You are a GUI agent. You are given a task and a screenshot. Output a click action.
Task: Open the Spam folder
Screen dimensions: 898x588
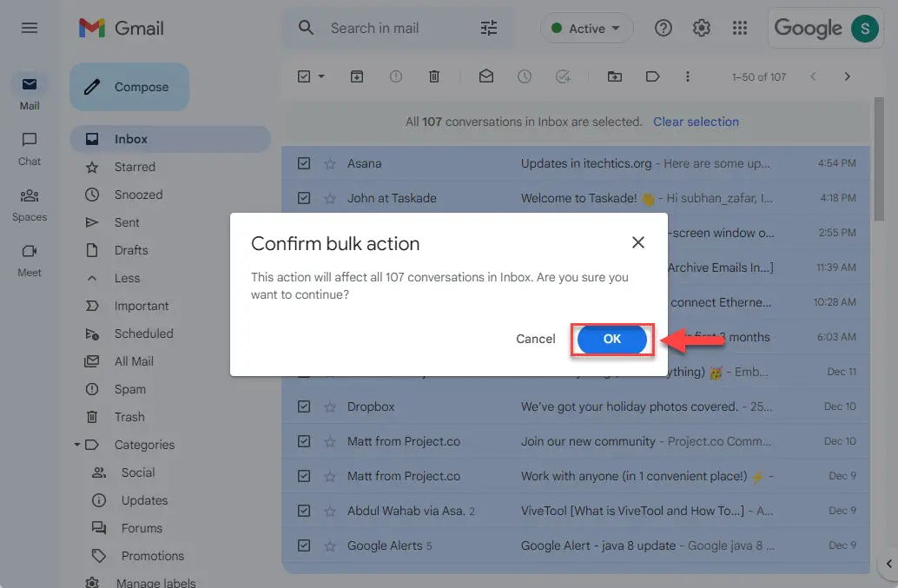129,389
